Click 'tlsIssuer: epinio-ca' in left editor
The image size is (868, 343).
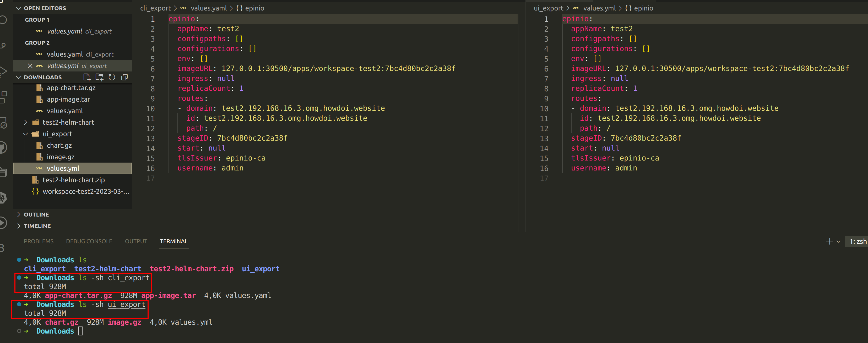click(x=221, y=158)
